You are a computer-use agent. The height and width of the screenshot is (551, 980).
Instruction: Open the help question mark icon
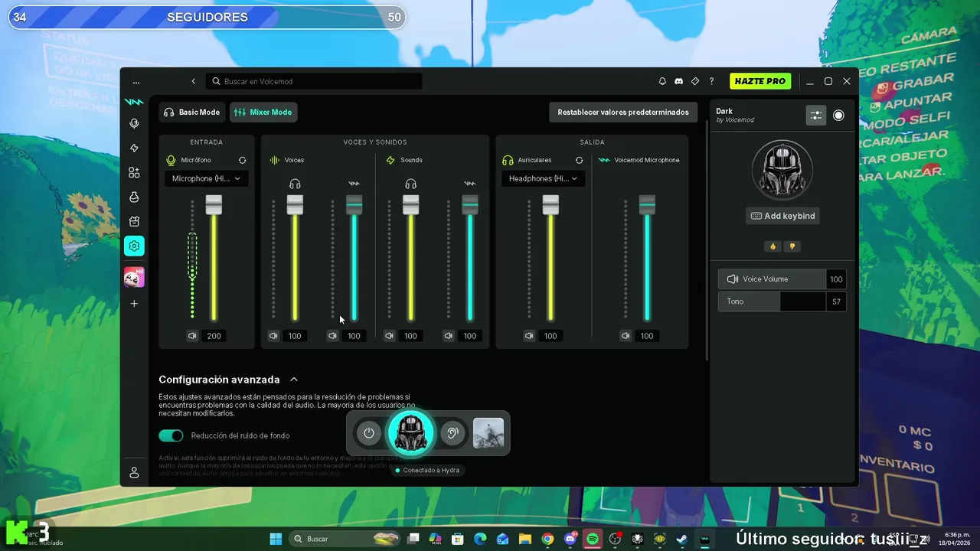click(711, 81)
